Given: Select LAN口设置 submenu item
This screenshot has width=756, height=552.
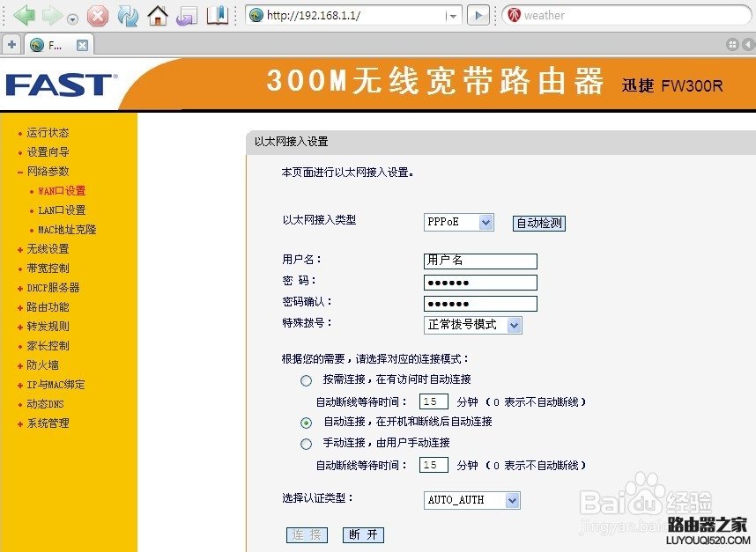Looking at the screenshot, I should pos(62,210).
